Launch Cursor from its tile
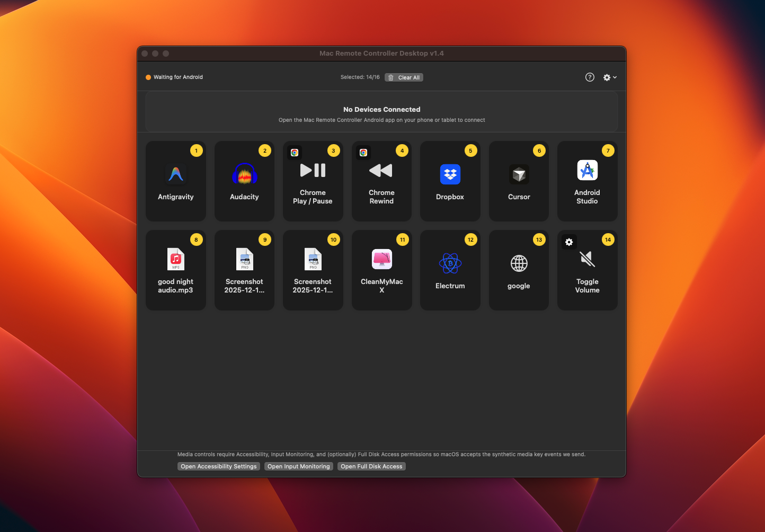The image size is (765, 532). click(x=519, y=181)
